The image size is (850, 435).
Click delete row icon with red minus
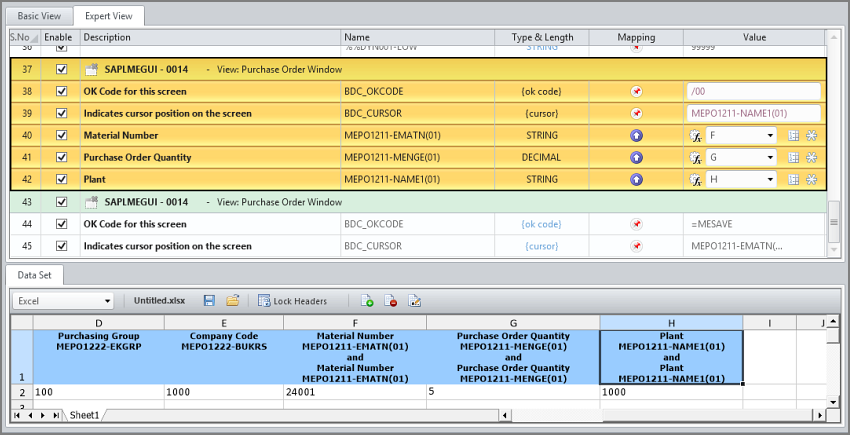[x=391, y=300]
